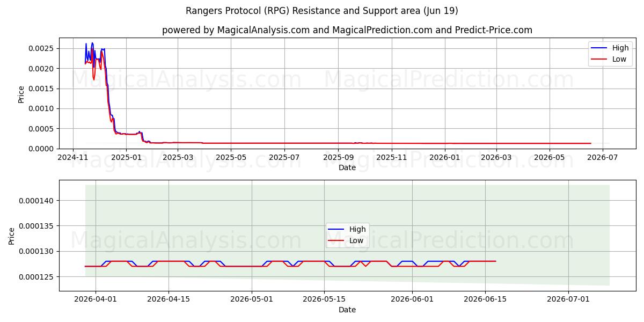Click the 0.000130 tick label in bottom chart
This screenshot has width=644, height=322.
38,252
